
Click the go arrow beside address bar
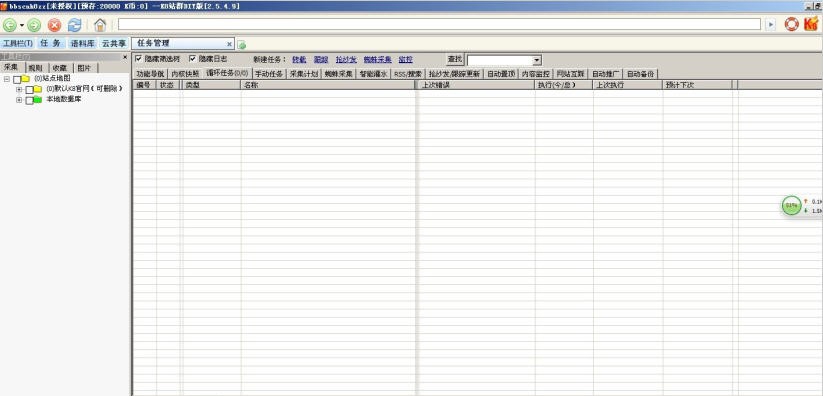[x=770, y=25]
